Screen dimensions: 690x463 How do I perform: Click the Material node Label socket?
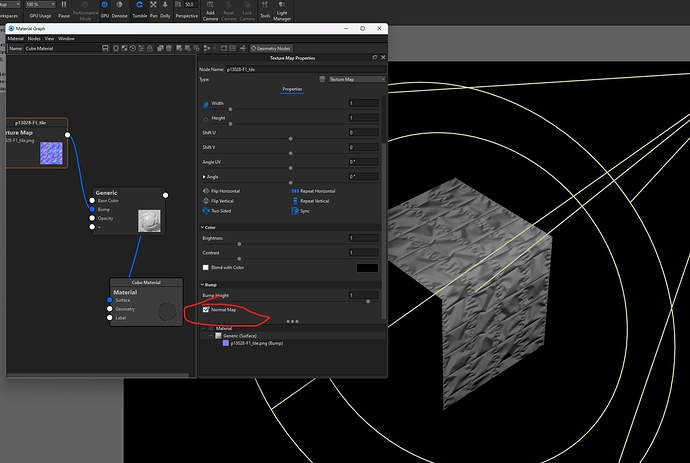point(110,318)
